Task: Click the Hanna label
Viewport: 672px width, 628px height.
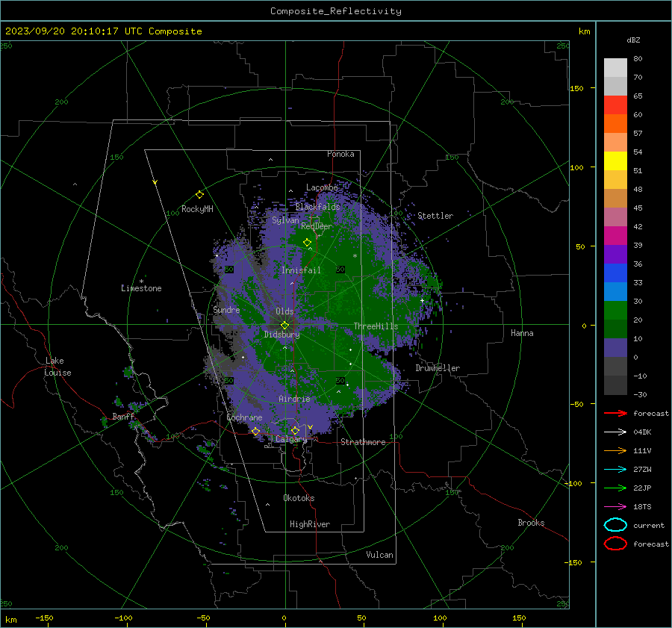Action: (x=522, y=333)
